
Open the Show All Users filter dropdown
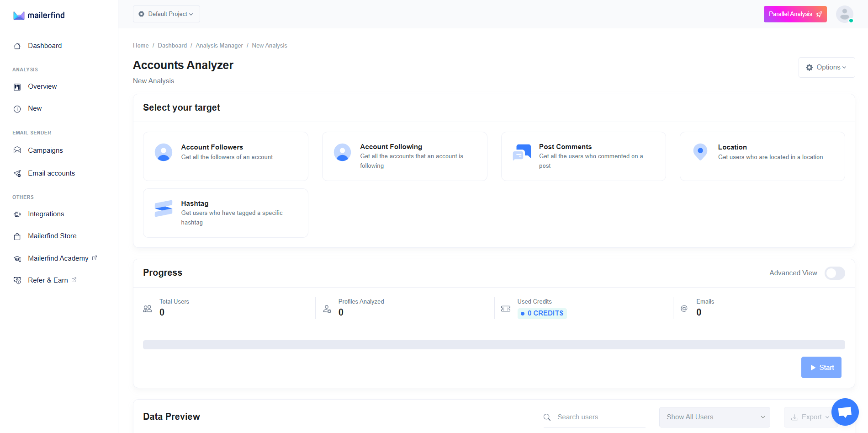[714, 417]
